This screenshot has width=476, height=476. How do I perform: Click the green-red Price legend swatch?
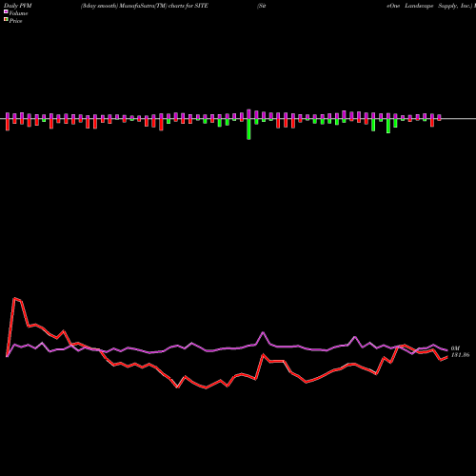coord(6,19)
